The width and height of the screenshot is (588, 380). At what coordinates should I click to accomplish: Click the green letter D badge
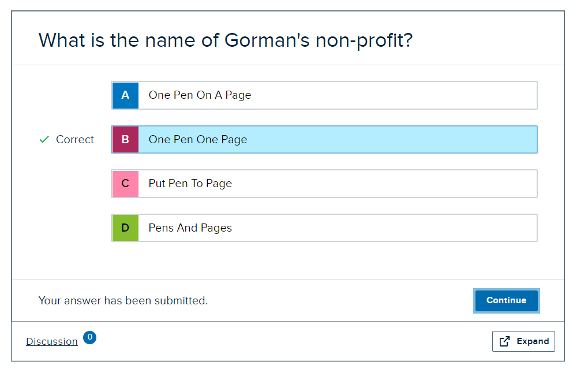(x=125, y=228)
